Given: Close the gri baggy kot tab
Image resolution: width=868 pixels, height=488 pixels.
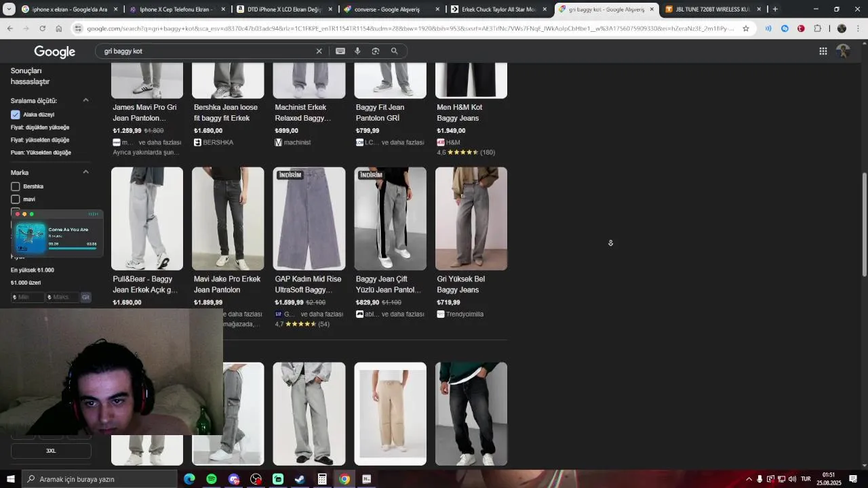Looking at the screenshot, I should click(652, 9).
